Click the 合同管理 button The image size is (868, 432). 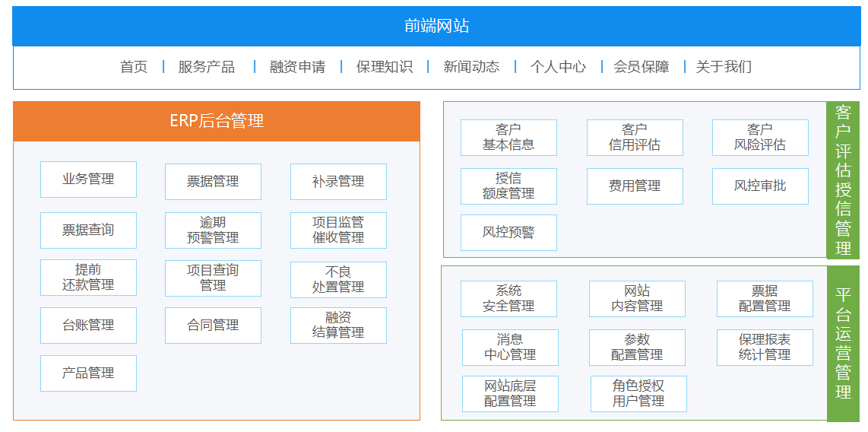(213, 326)
